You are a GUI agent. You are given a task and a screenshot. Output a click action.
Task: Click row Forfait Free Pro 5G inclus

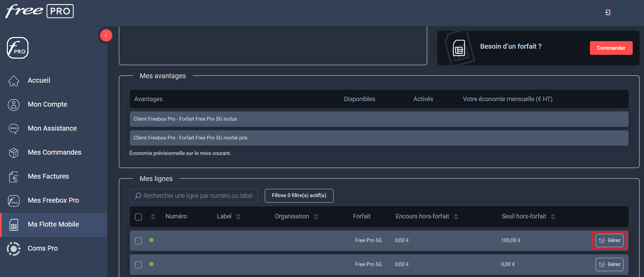click(x=379, y=119)
